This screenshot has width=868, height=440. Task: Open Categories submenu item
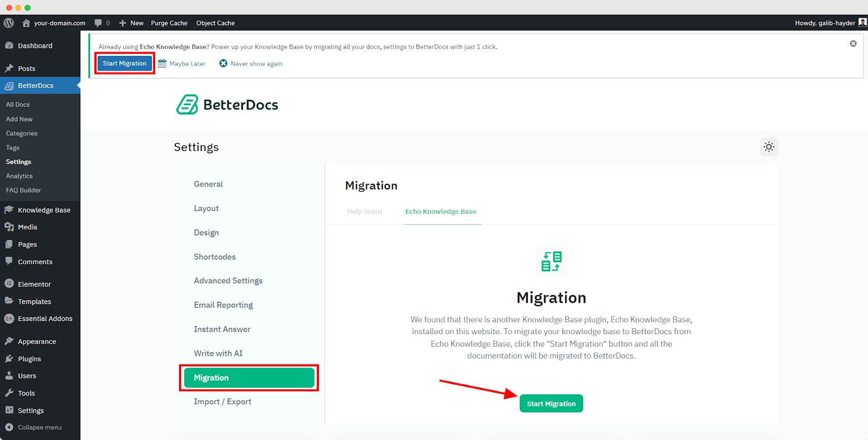coord(22,133)
